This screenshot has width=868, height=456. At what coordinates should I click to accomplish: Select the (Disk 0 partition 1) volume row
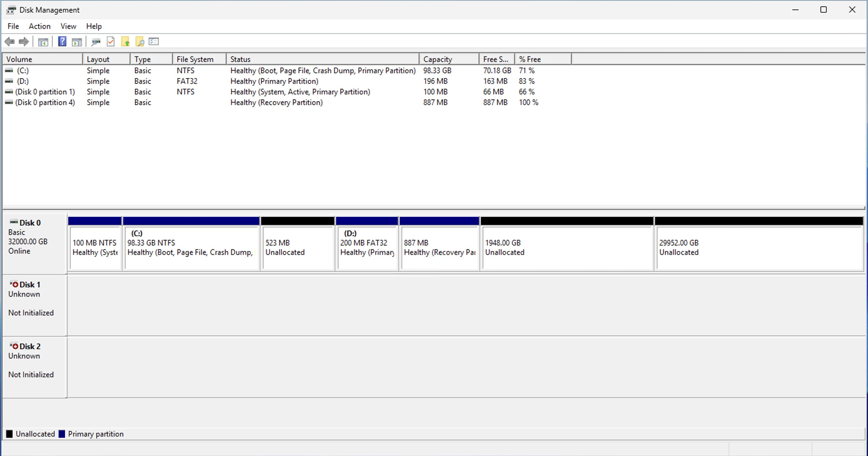pyautogui.click(x=287, y=92)
